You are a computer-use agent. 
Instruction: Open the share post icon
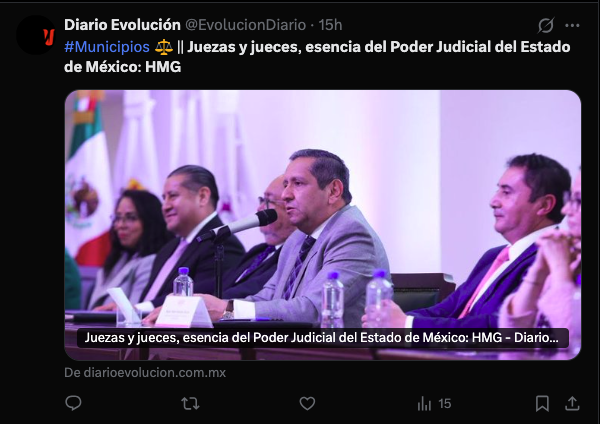coord(572,403)
